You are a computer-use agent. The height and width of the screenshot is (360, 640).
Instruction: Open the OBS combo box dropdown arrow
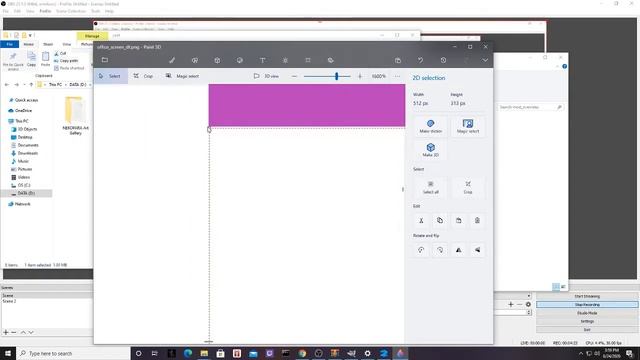tap(529, 296)
